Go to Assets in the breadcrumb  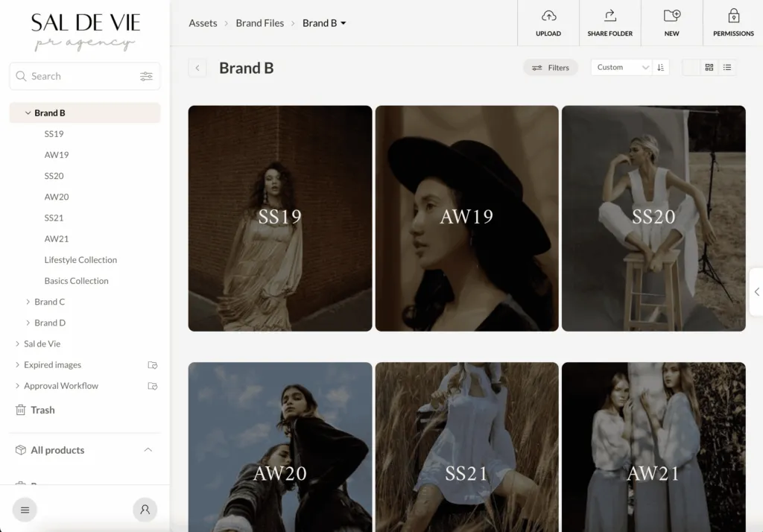[x=203, y=23]
